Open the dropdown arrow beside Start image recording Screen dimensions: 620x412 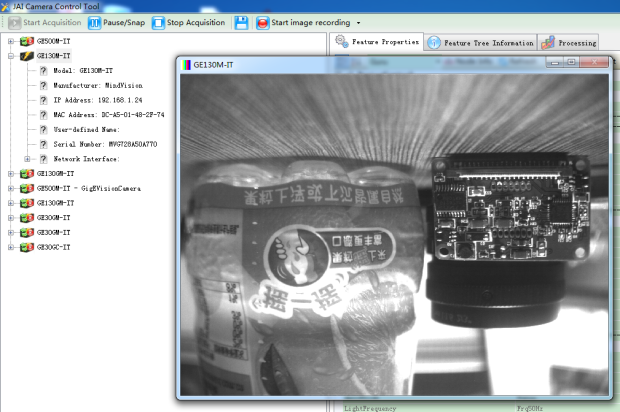point(359,23)
